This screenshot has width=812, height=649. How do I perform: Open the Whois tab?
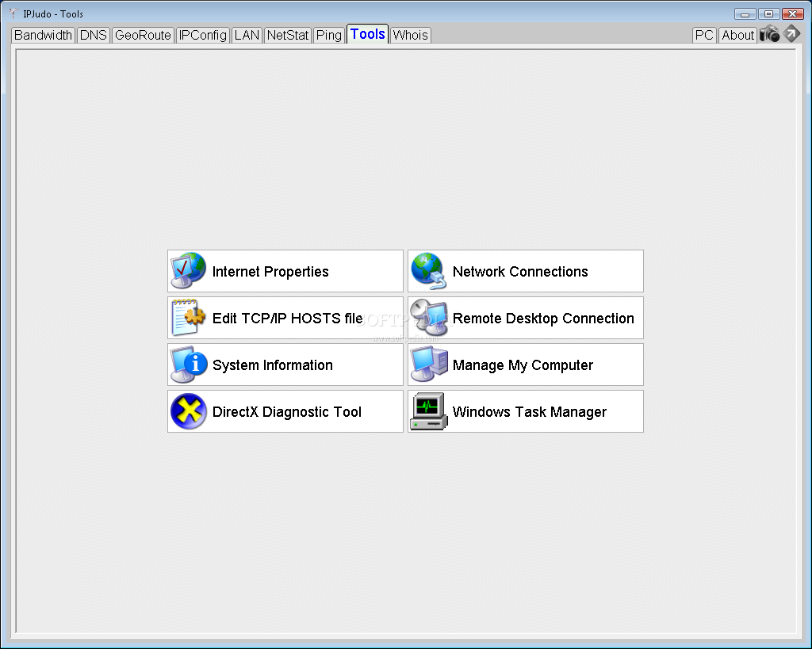pyautogui.click(x=410, y=35)
